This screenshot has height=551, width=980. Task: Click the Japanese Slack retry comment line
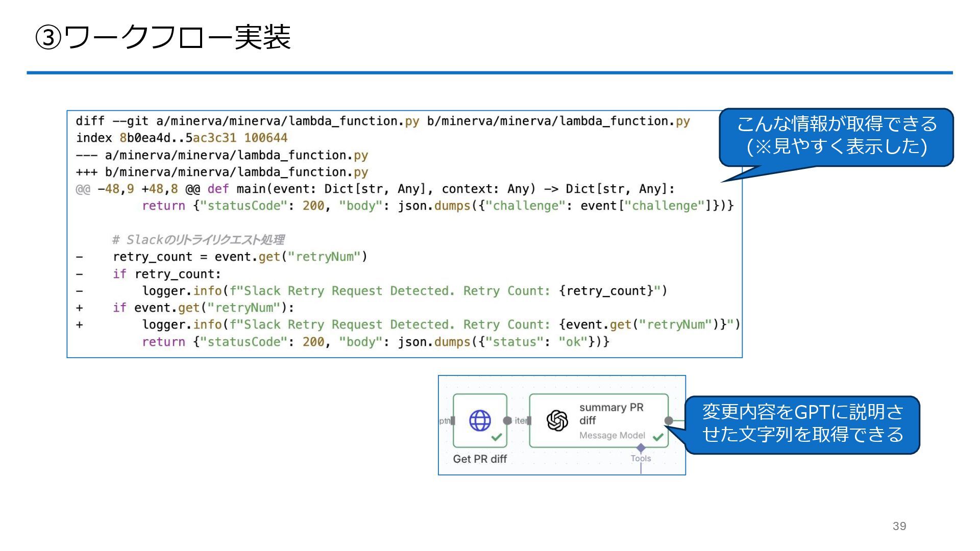(x=198, y=240)
